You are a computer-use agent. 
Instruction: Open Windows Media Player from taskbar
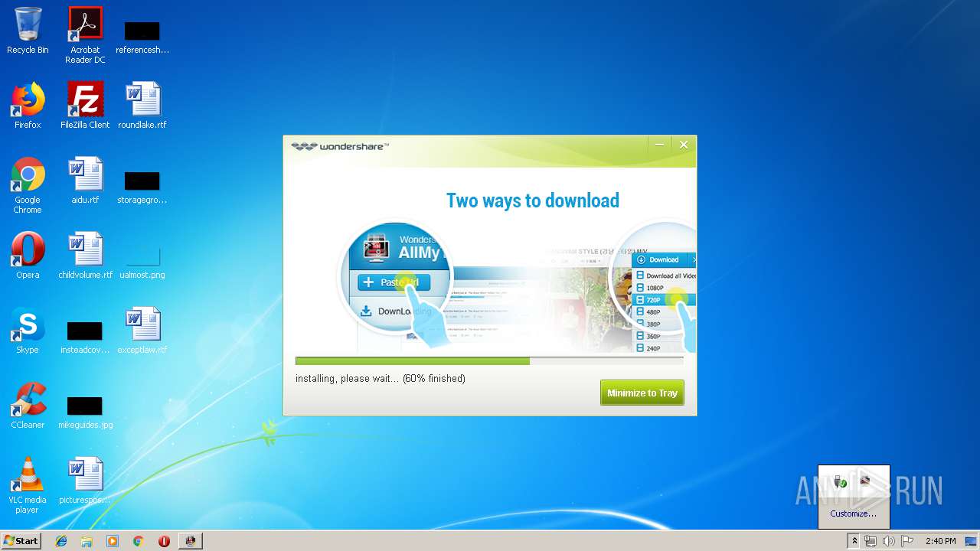(113, 541)
